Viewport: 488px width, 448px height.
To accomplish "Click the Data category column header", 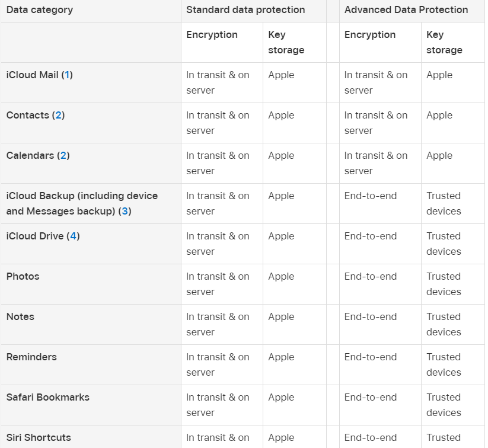I will 40,9.
